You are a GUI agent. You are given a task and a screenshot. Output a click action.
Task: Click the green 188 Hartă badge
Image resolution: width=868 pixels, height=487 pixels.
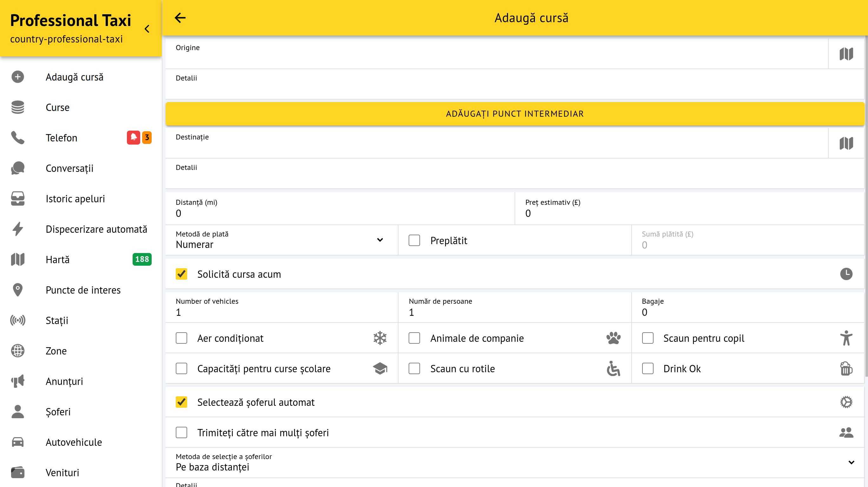pos(142,259)
